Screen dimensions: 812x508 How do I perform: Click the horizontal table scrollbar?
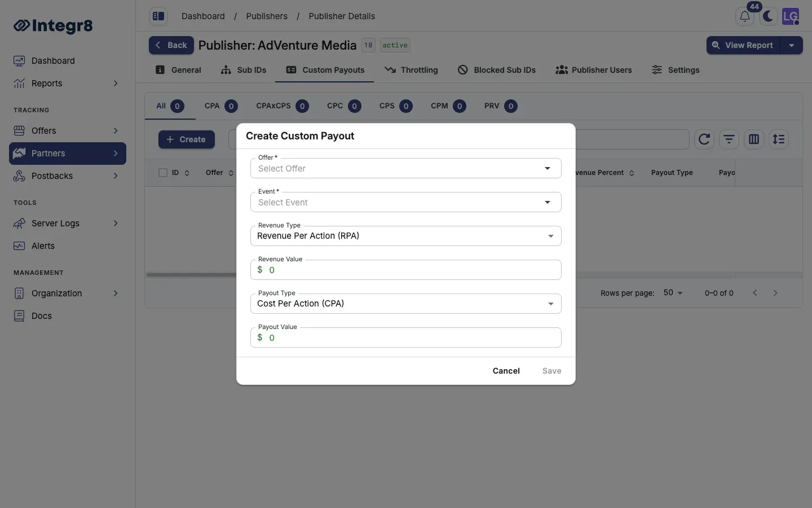[x=192, y=275]
